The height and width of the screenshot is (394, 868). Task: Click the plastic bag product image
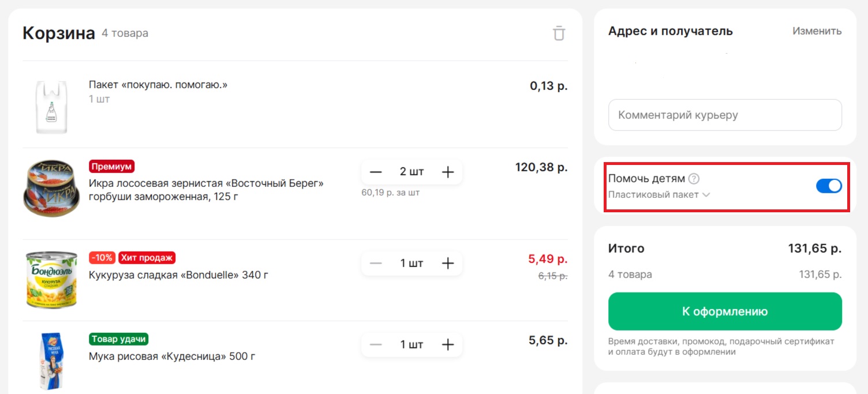point(51,107)
